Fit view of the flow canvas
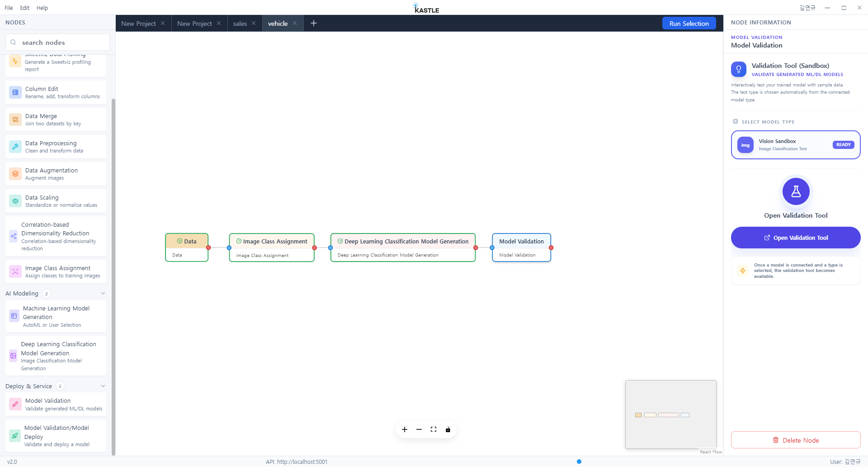 [434, 429]
